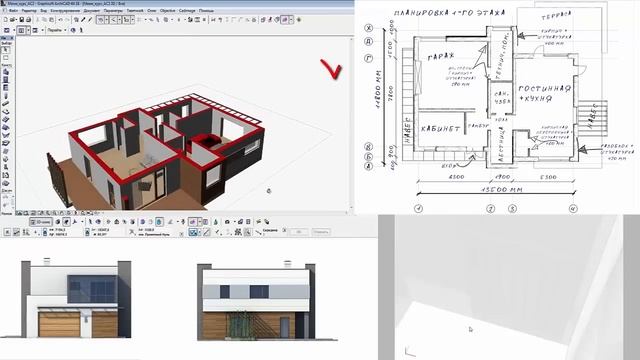
Task: Open the Teamwork menu
Action: (x=135, y=11)
